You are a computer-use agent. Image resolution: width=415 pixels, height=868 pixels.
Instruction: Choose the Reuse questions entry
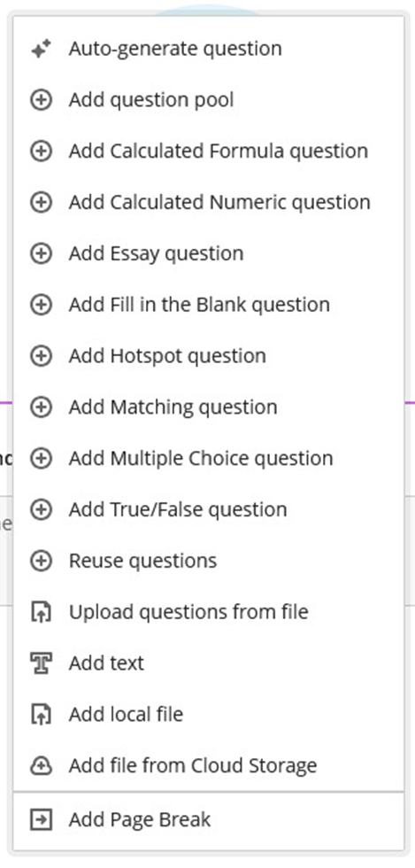tap(209, 561)
